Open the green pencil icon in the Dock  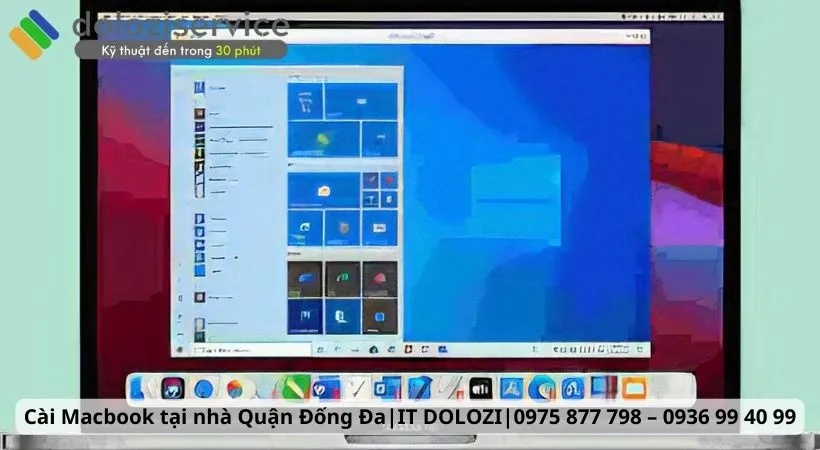point(297,388)
